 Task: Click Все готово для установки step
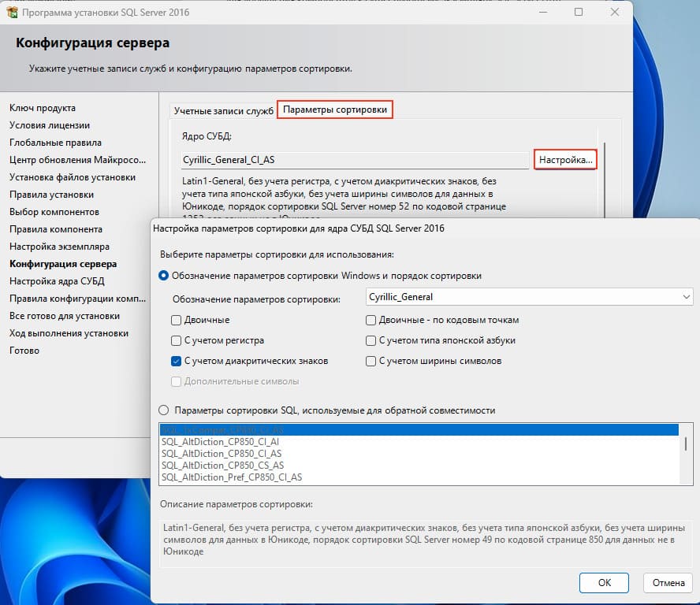coord(65,316)
